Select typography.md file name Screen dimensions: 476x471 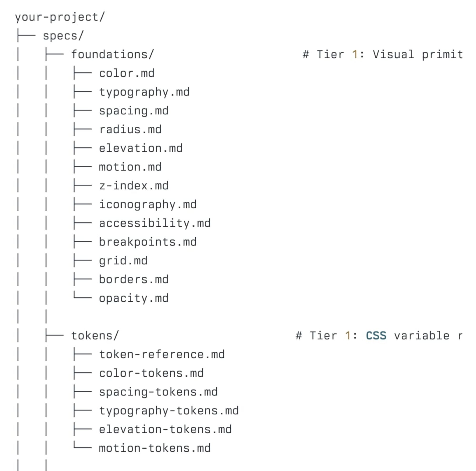click(x=144, y=92)
